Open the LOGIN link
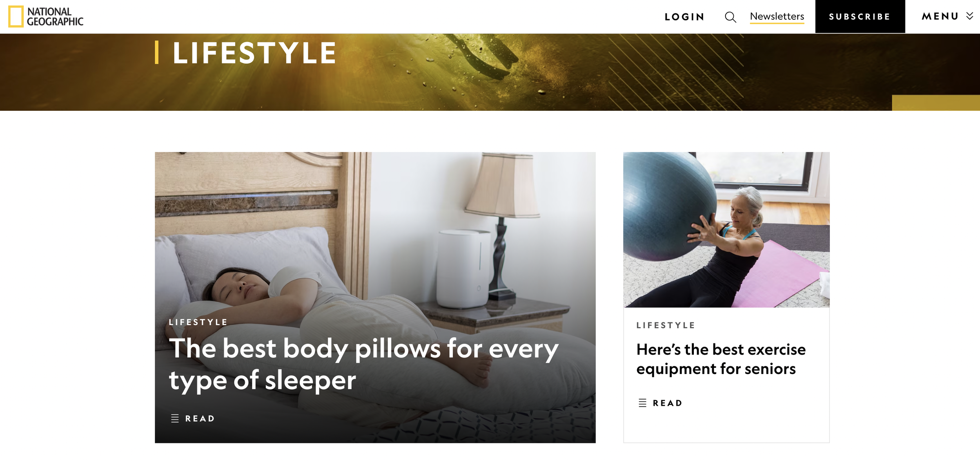This screenshot has height=461, width=980. (685, 17)
